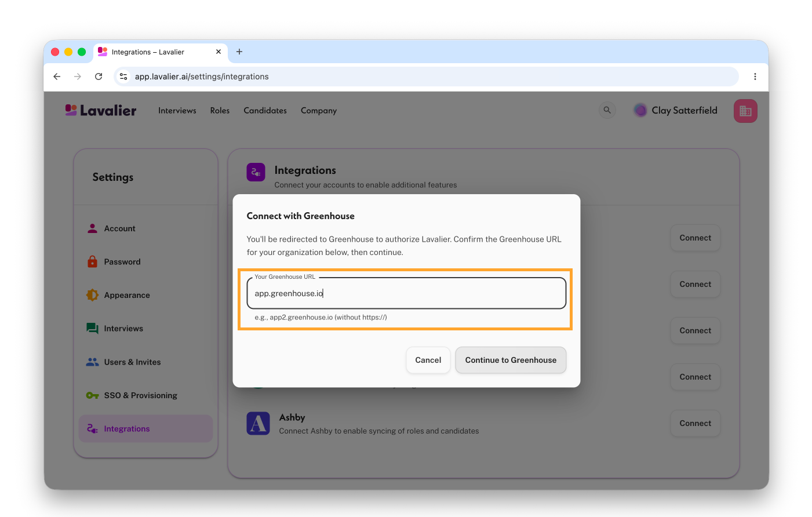This screenshot has height=517, width=812.
Task: Click the Integrations page heading
Action: click(x=305, y=170)
